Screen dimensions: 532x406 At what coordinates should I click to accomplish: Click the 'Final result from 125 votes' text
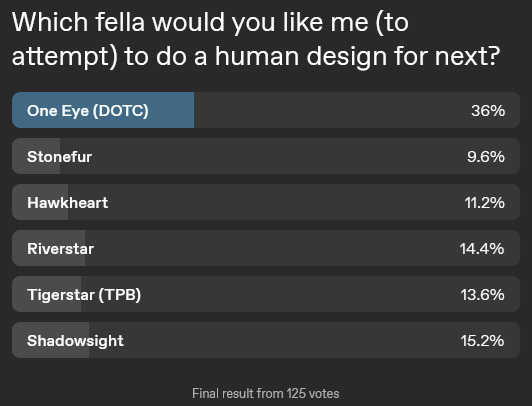[x=266, y=393]
